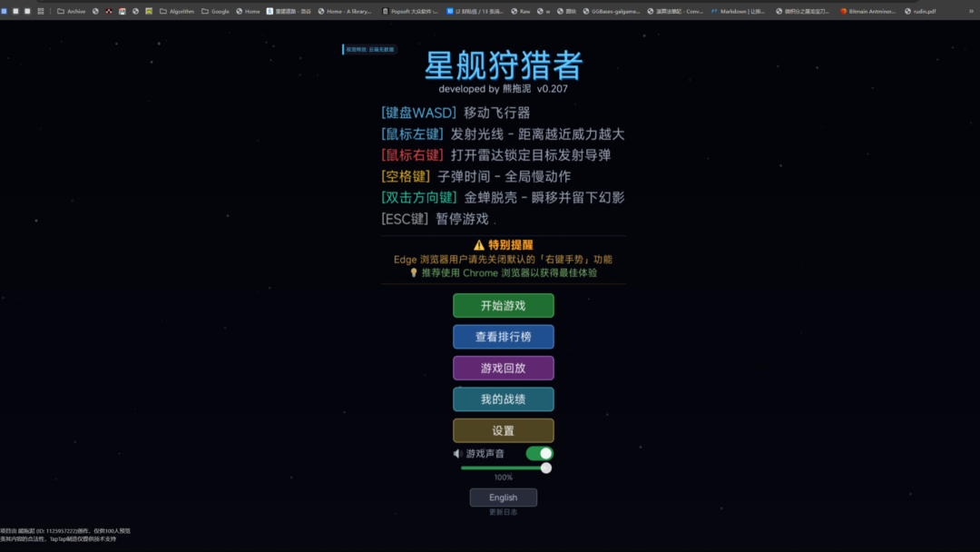Open the 'Home - A library...' bookmark
Viewport: 980px width, 552px height.
(x=345, y=11)
